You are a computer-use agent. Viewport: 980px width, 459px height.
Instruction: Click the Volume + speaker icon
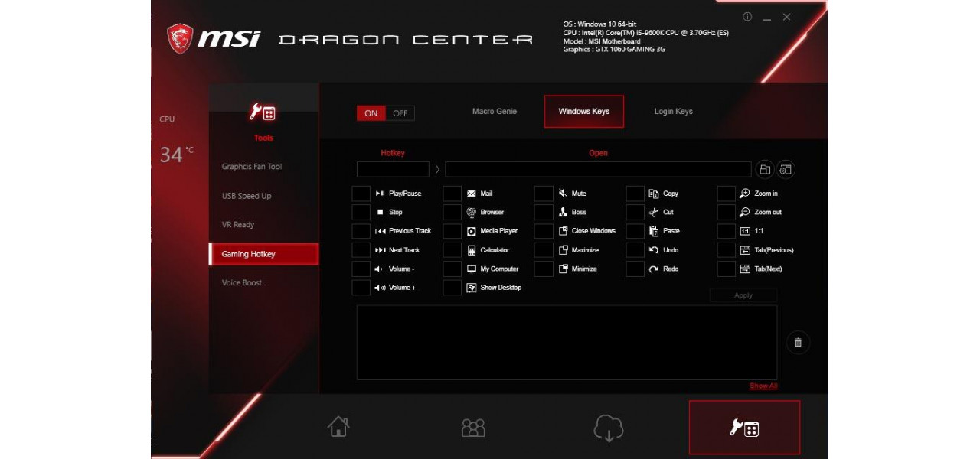point(380,288)
